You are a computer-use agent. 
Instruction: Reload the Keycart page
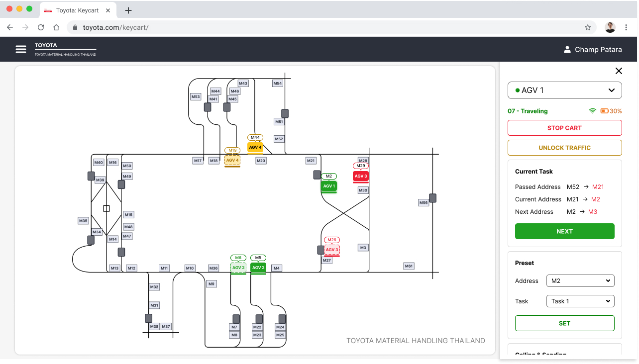click(x=41, y=27)
